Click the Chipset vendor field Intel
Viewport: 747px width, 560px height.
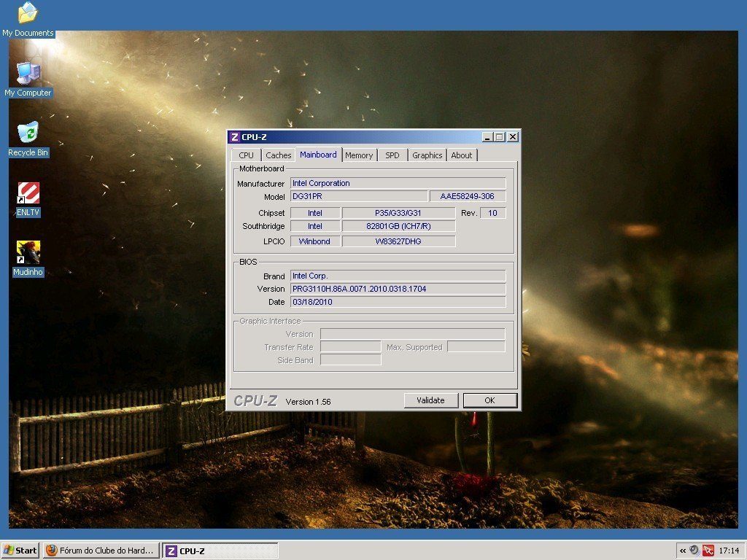coord(315,213)
